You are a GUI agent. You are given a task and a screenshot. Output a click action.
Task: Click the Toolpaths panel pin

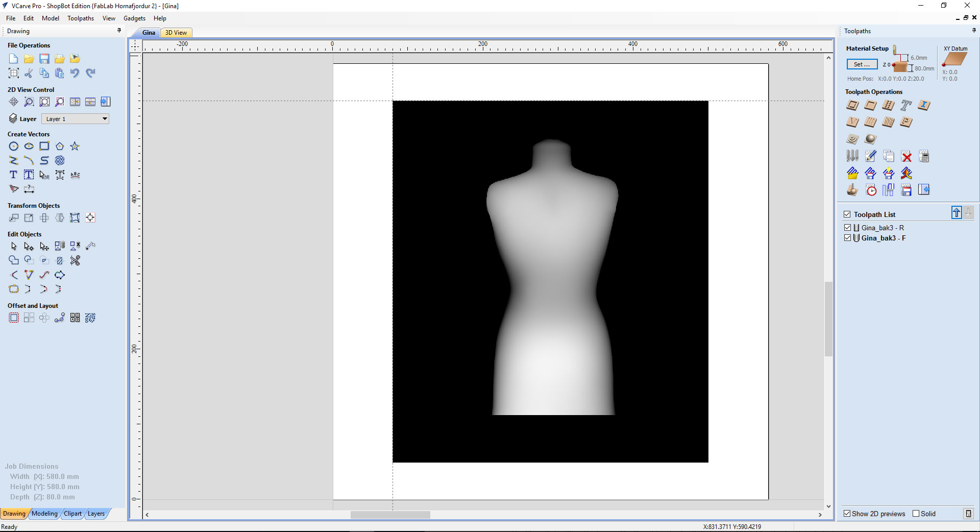(974, 31)
